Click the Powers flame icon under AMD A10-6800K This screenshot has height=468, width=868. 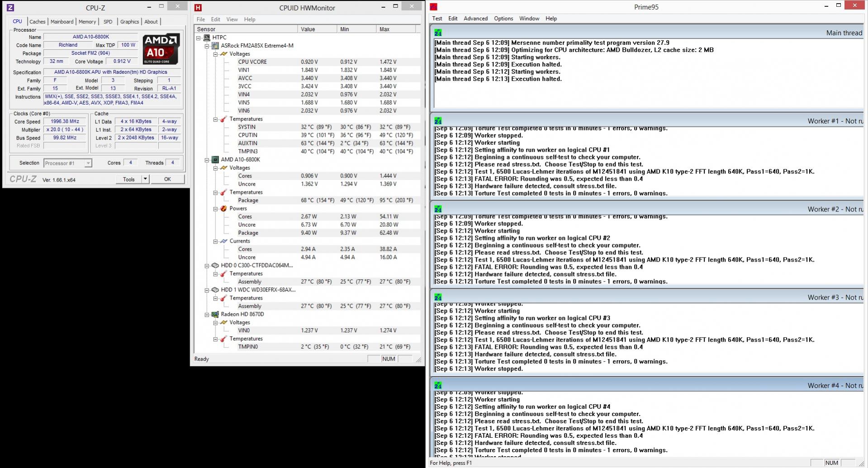coord(223,209)
